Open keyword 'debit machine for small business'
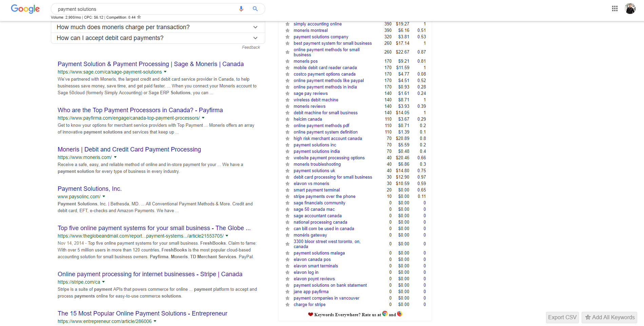The image size is (644, 326). tap(326, 113)
